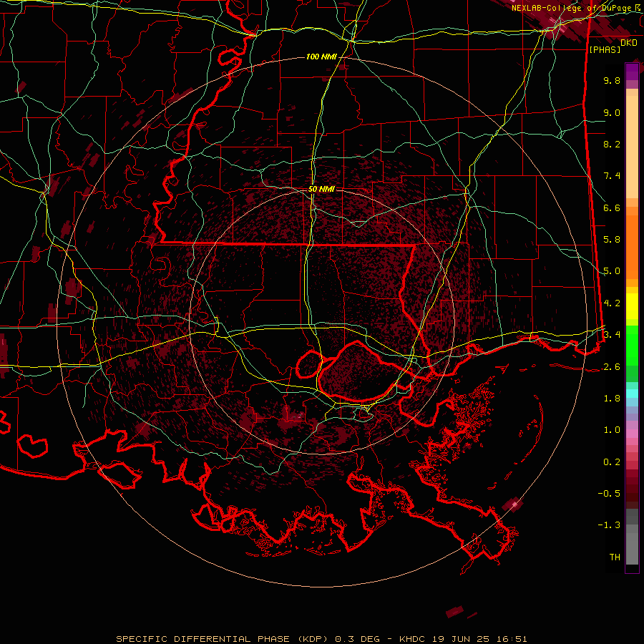Select the 3.4 value on color scale

pos(612,335)
